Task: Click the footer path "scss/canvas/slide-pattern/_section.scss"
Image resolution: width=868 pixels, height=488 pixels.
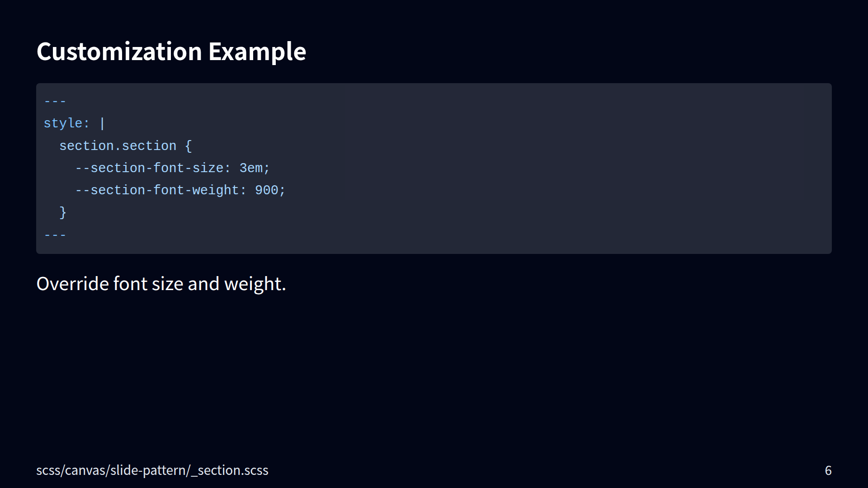Action: tap(152, 470)
